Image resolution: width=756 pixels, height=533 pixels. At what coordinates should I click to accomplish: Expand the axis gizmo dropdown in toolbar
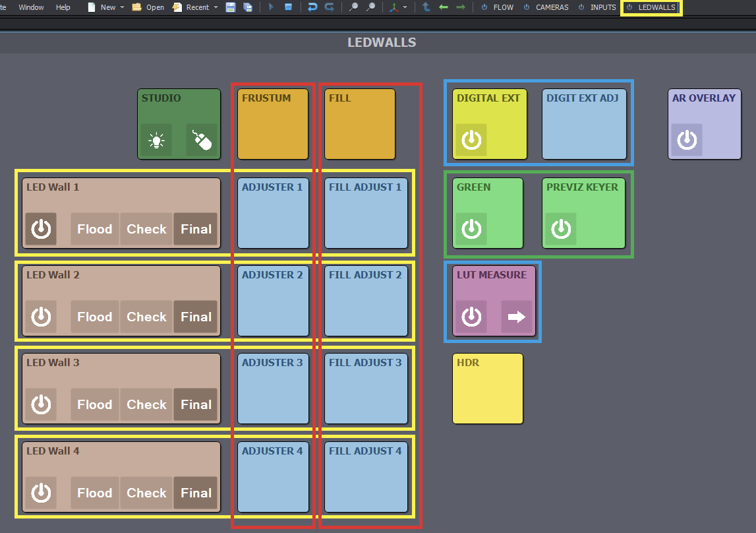pyautogui.click(x=405, y=8)
